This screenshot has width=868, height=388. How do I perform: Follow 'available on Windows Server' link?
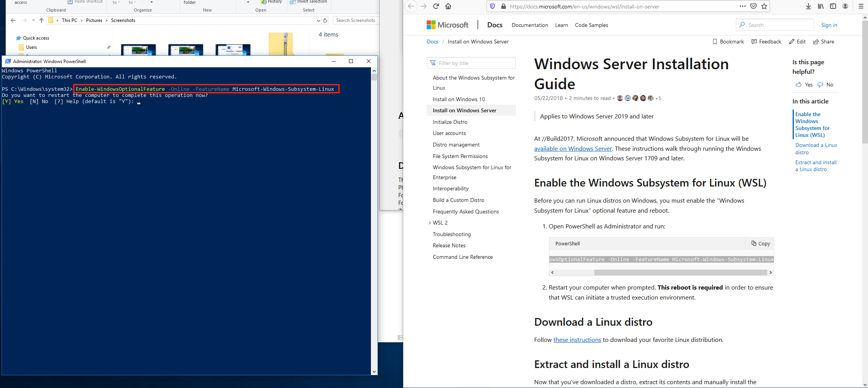(x=573, y=148)
